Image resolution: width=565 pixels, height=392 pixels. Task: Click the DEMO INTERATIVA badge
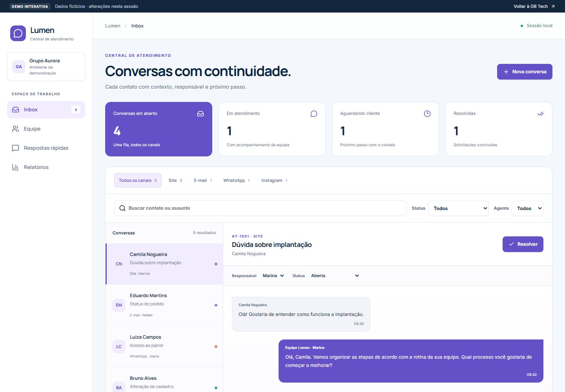tap(30, 6)
